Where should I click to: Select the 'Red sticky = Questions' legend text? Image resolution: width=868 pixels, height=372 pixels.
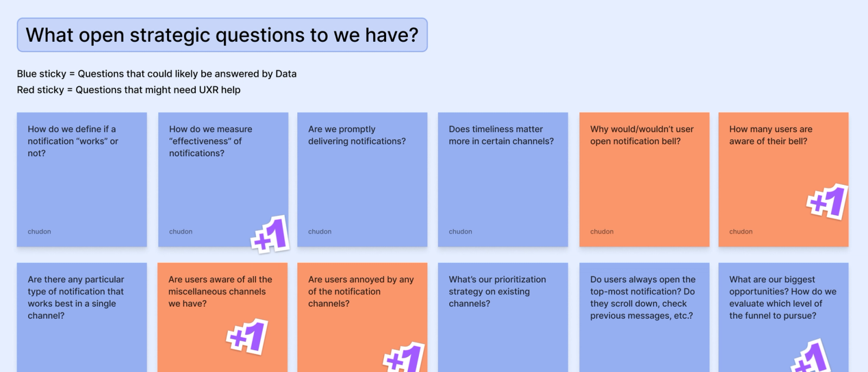point(129,90)
